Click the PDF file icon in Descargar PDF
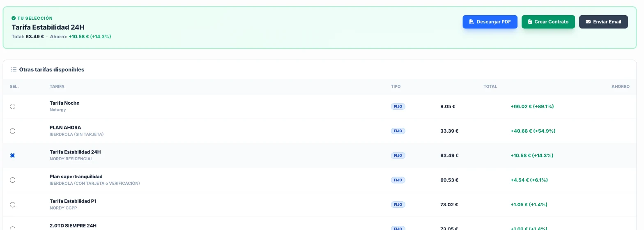This screenshot has height=230, width=644. click(471, 22)
